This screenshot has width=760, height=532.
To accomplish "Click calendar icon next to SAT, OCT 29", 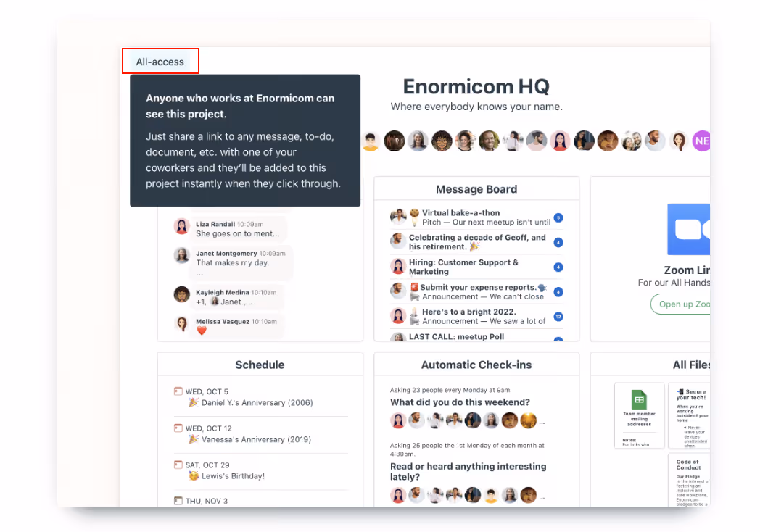I will [x=178, y=465].
